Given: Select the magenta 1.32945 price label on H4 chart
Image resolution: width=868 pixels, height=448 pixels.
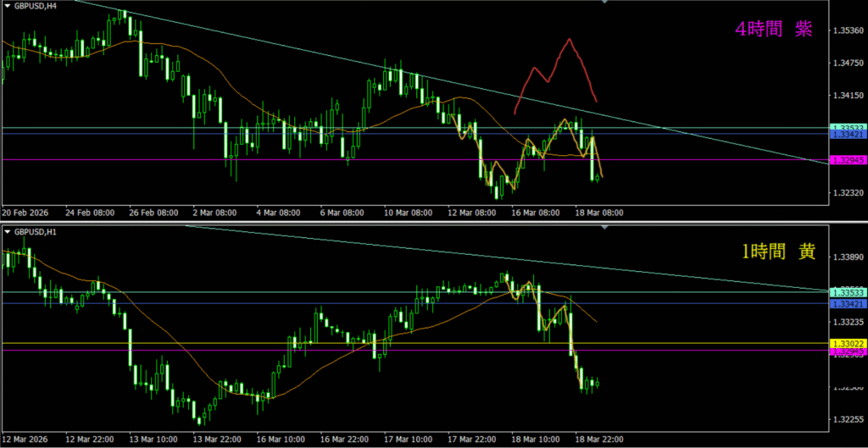Looking at the screenshot, I should (848, 160).
